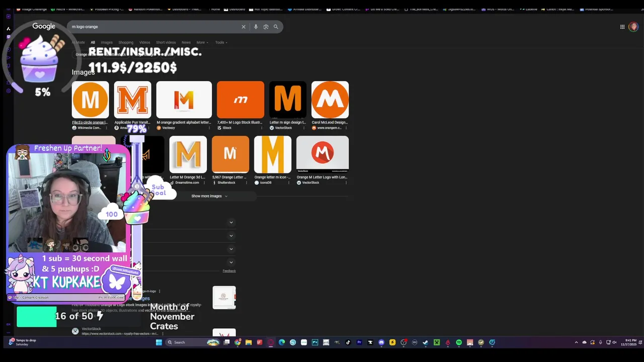
Task: Open the Village Challenge browser tab
Action: tap(31, 9)
